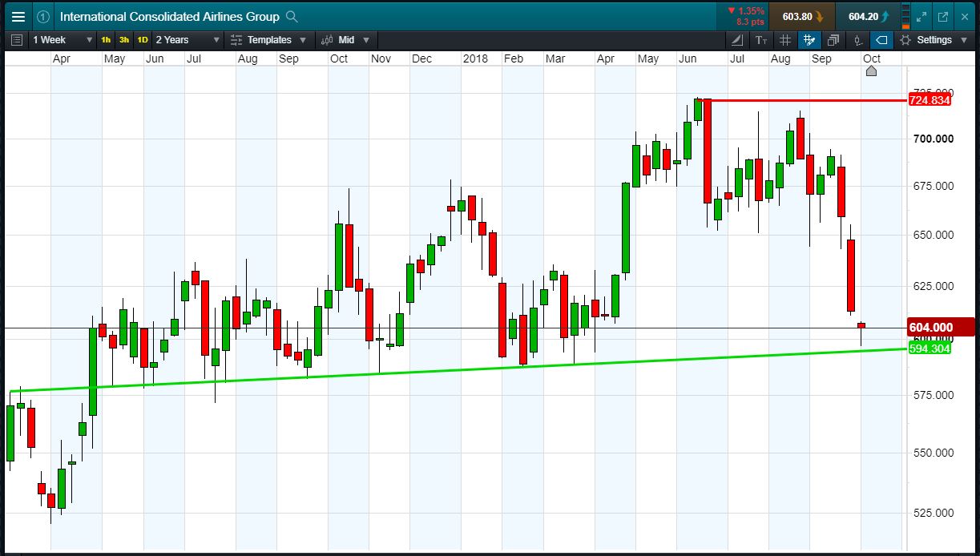Toggle the crosshair drawing snap icon

(x=809, y=40)
